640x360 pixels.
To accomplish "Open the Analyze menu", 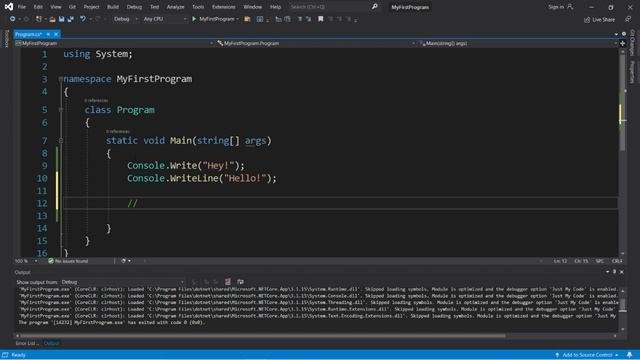I will 176,7.
